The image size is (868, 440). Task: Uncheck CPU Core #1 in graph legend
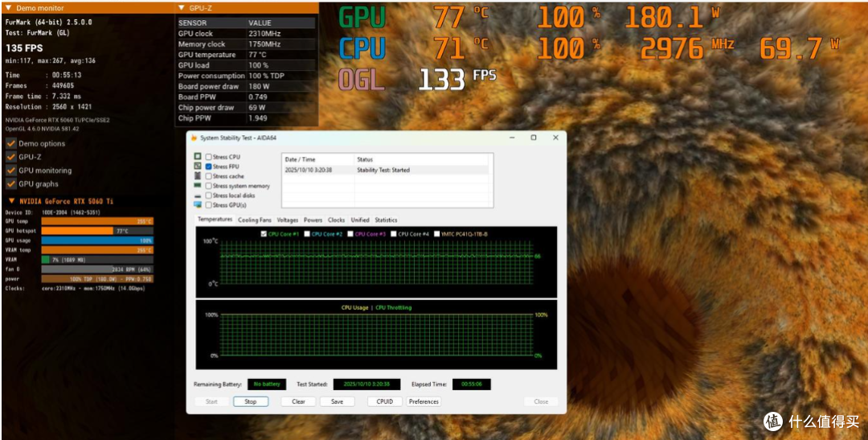click(264, 234)
